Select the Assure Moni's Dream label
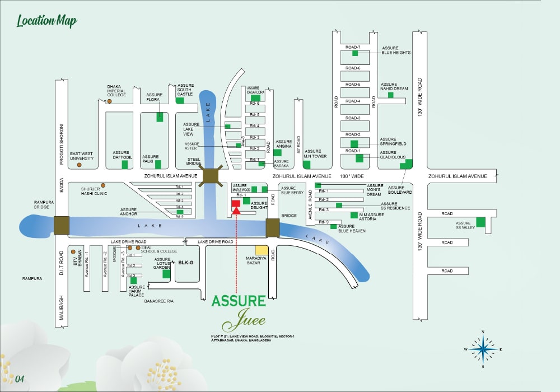This screenshot has height=392, width=560. click(375, 190)
